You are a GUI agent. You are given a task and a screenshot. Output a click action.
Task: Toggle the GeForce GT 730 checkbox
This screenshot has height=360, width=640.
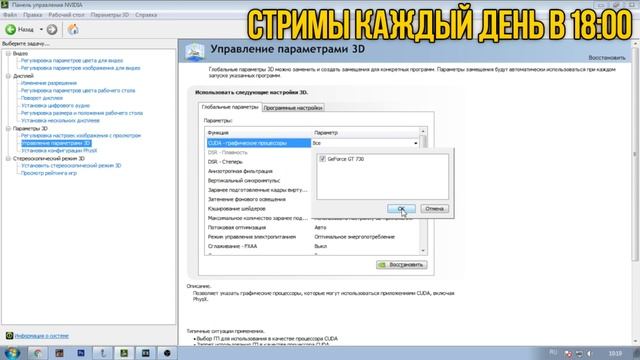[322, 159]
